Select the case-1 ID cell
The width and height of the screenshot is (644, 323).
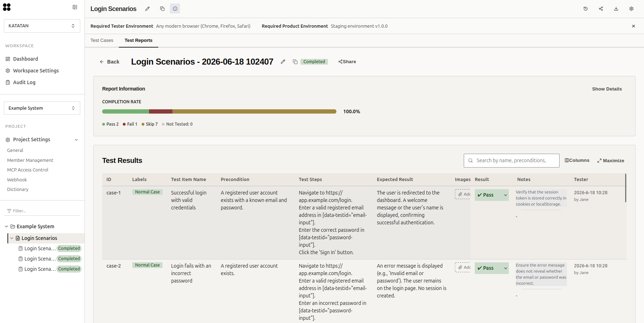(114, 193)
